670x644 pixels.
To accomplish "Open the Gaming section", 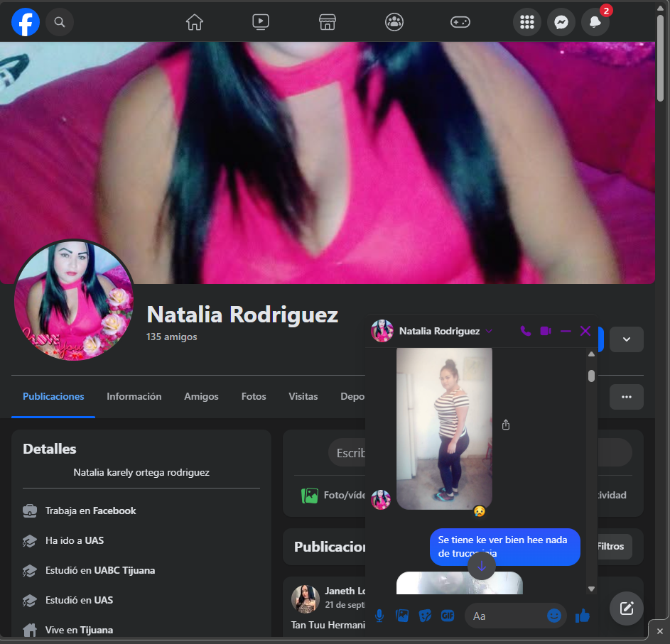I will point(460,22).
